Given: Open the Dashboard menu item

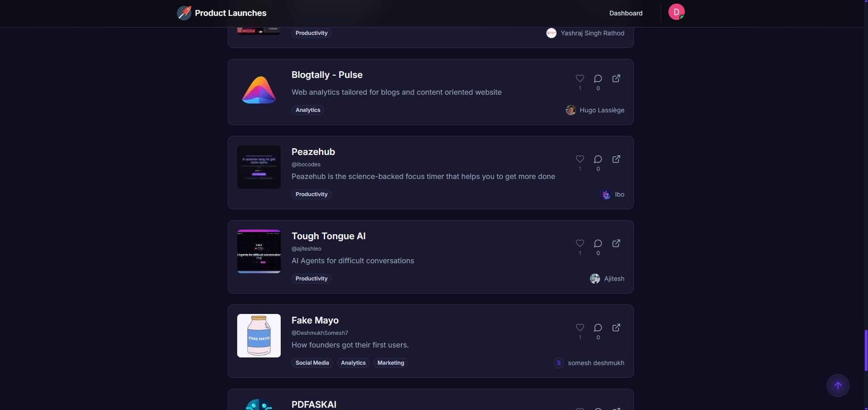Looking at the screenshot, I should tap(626, 13).
